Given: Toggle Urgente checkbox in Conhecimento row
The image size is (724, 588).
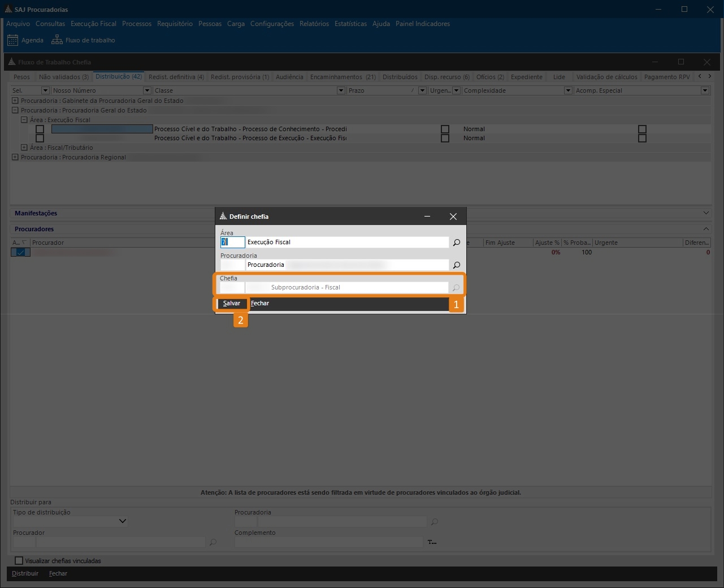Looking at the screenshot, I should [x=445, y=129].
